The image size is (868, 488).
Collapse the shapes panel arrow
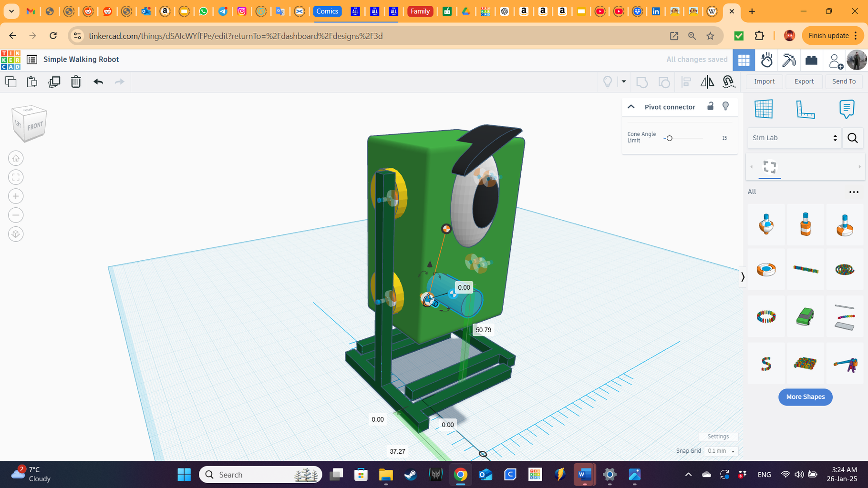pyautogui.click(x=743, y=277)
